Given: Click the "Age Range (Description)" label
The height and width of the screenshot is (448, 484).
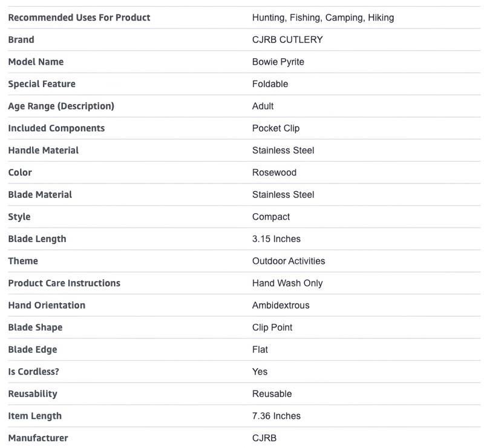Looking at the screenshot, I should pyautogui.click(x=61, y=106).
